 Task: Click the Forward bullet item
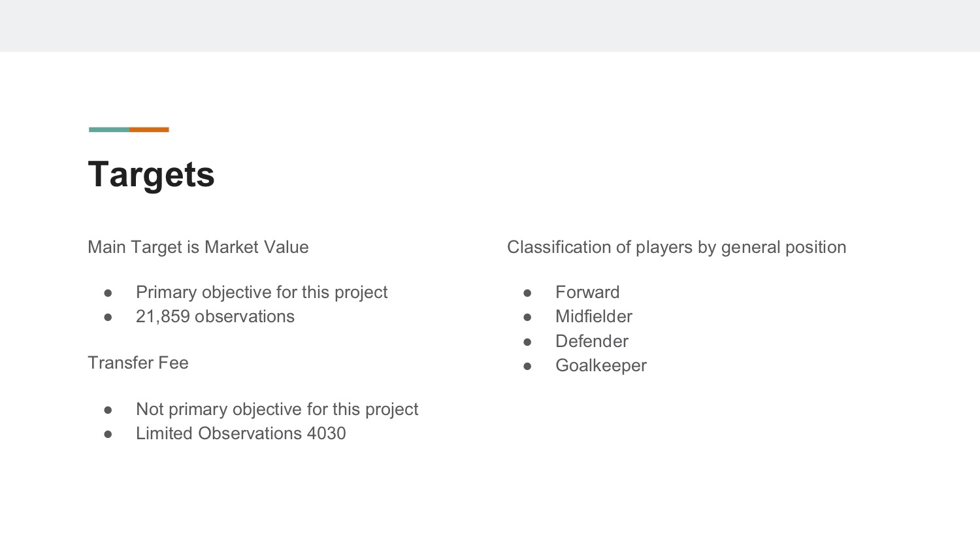pos(587,292)
